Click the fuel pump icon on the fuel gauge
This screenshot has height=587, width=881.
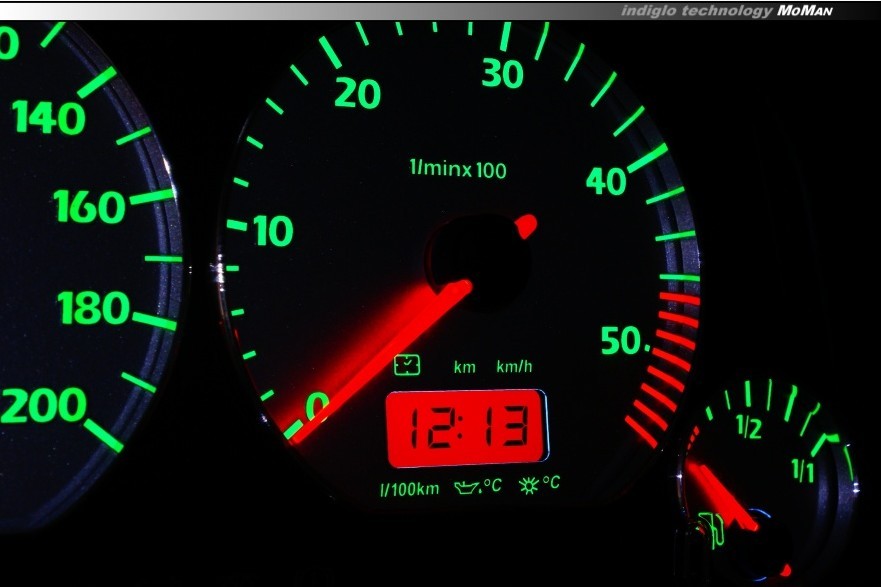711,529
